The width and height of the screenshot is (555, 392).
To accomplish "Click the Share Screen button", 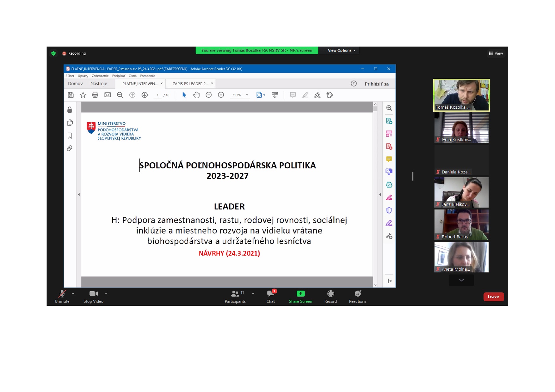I will [x=300, y=297].
